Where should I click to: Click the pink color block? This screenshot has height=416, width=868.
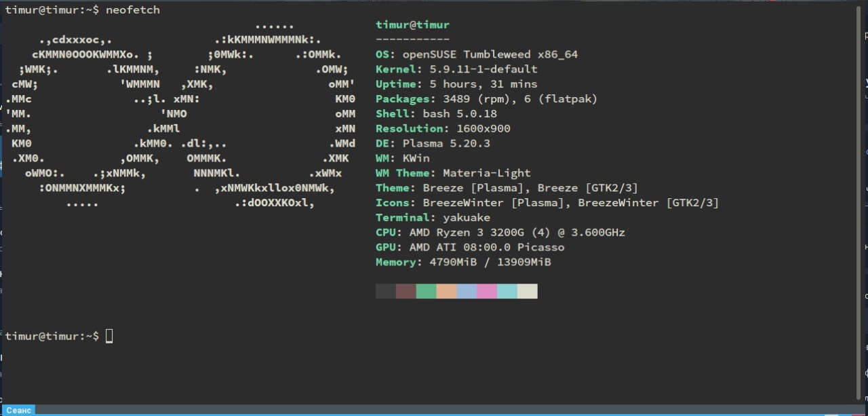487,291
